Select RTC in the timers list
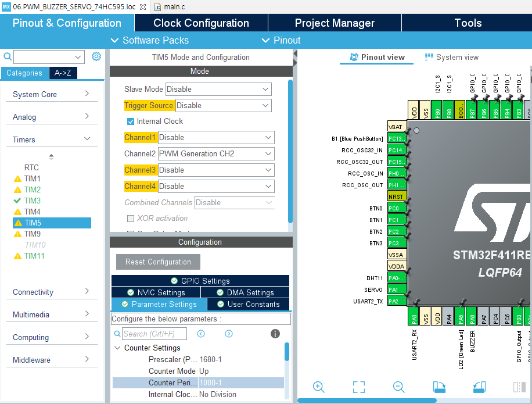Image resolution: width=532 pixels, height=404 pixels. pyautogui.click(x=31, y=167)
